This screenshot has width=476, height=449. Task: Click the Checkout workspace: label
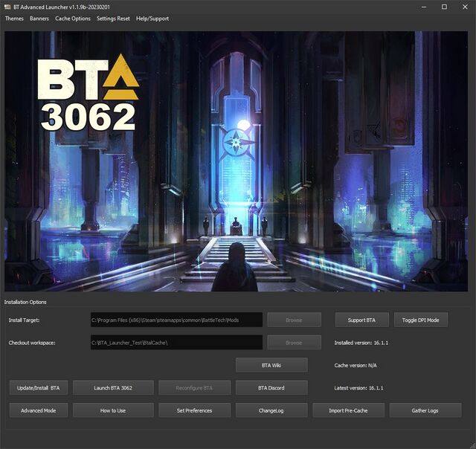point(32,343)
